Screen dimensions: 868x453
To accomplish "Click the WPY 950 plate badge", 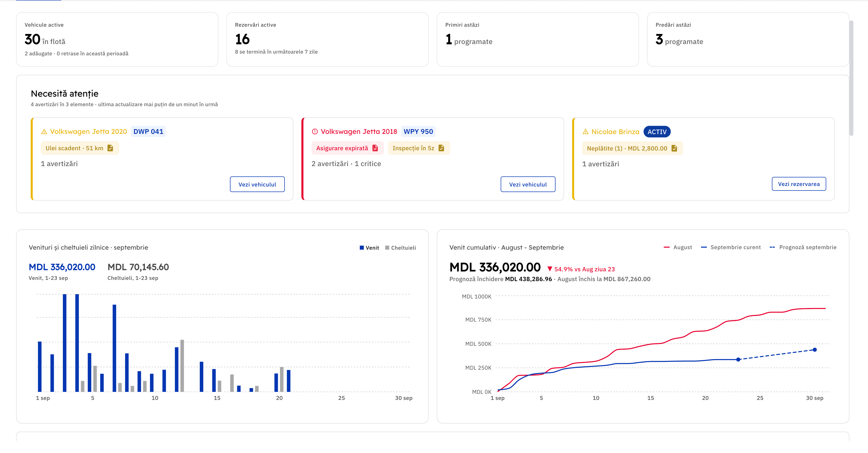I will pyautogui.click(x=418, y=131).
